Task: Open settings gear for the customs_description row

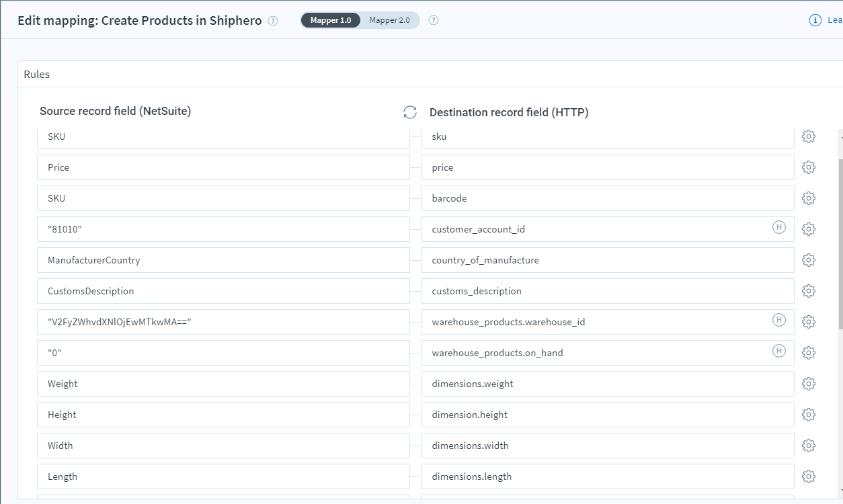Action: (809, 290)
